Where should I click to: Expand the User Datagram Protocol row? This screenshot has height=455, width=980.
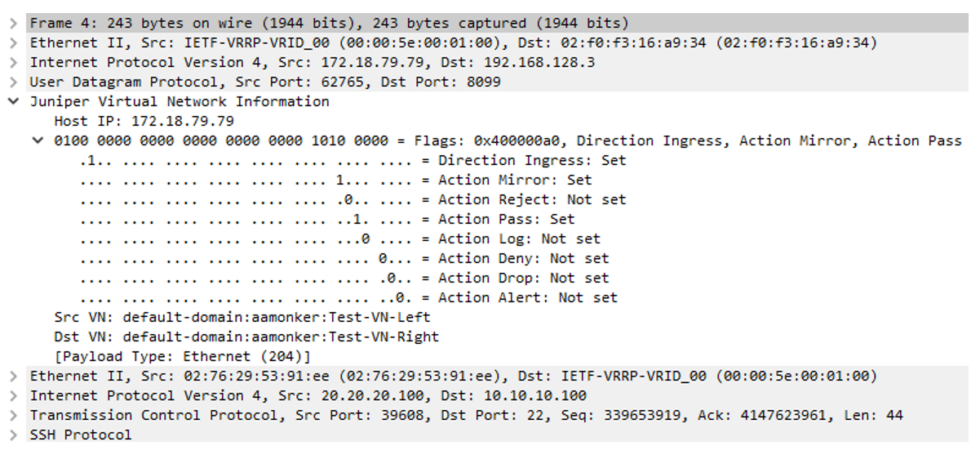[13, 82]
